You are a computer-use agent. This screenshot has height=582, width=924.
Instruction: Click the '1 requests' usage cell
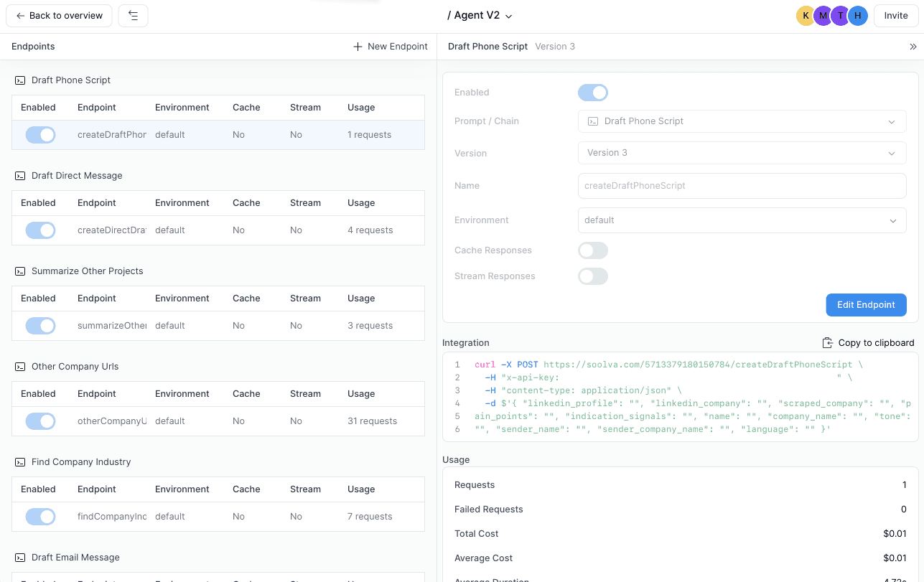[x=370, y=135]
